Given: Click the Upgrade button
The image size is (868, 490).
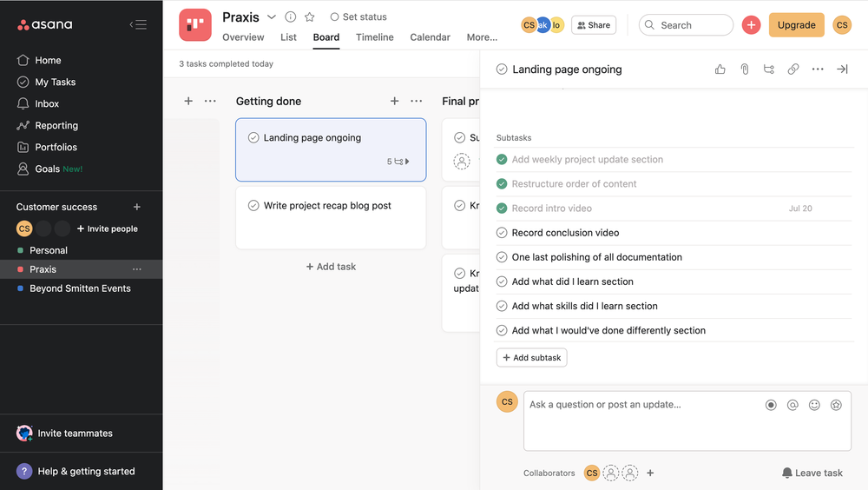Looking at the screenshot, I should pyautogui.click(x=796, y=25).
